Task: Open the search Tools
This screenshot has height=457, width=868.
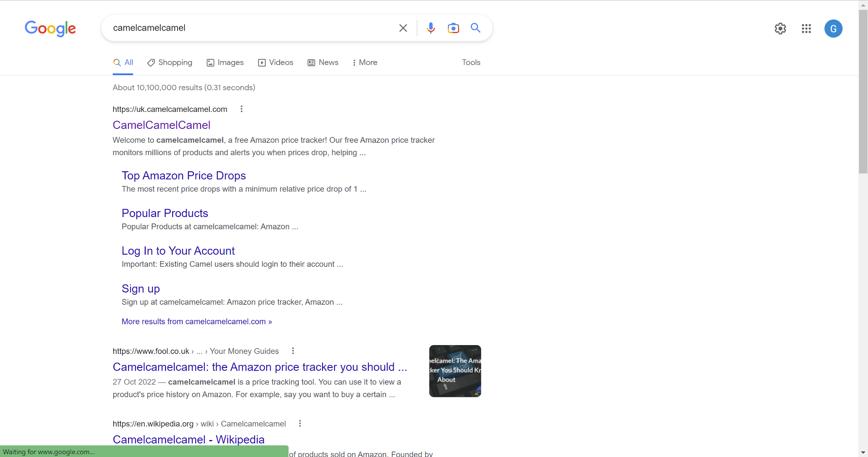Action: pos(471,62)
